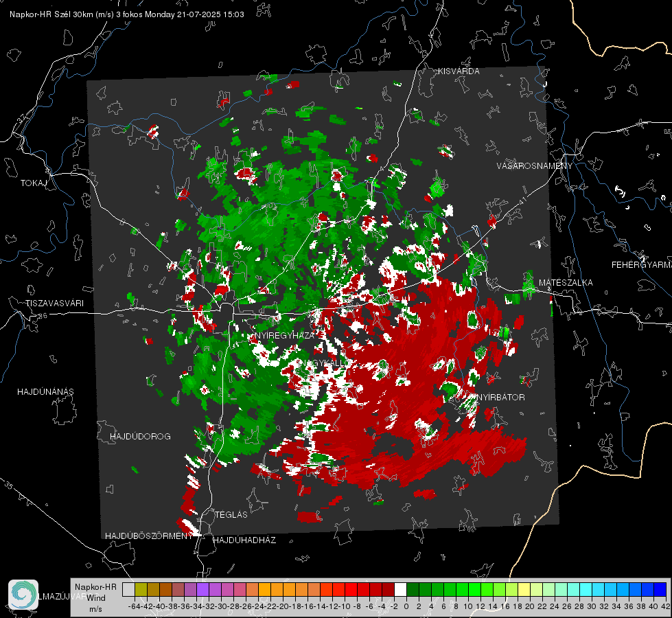Click the VÁSÁROSNAMÉNY city label
Image resolution: width=672 pixels, height=618 pixels.
click(x=535, y=166)
